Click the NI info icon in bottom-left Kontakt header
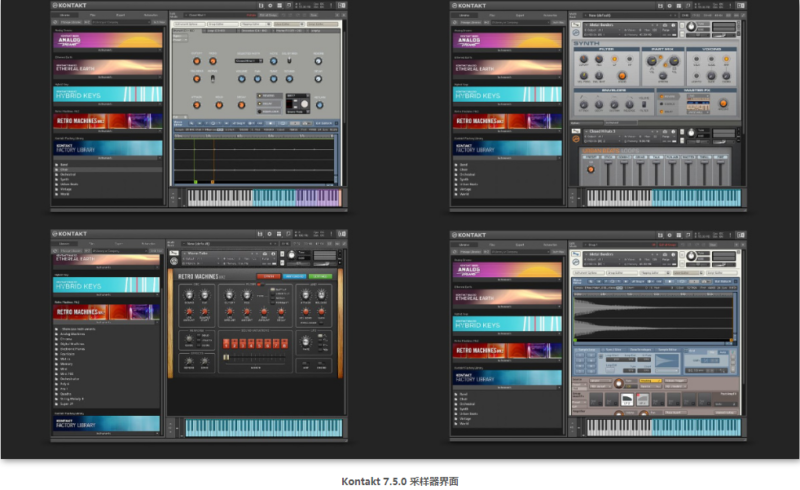Screen dimensions: 800x490 [341, 234]
